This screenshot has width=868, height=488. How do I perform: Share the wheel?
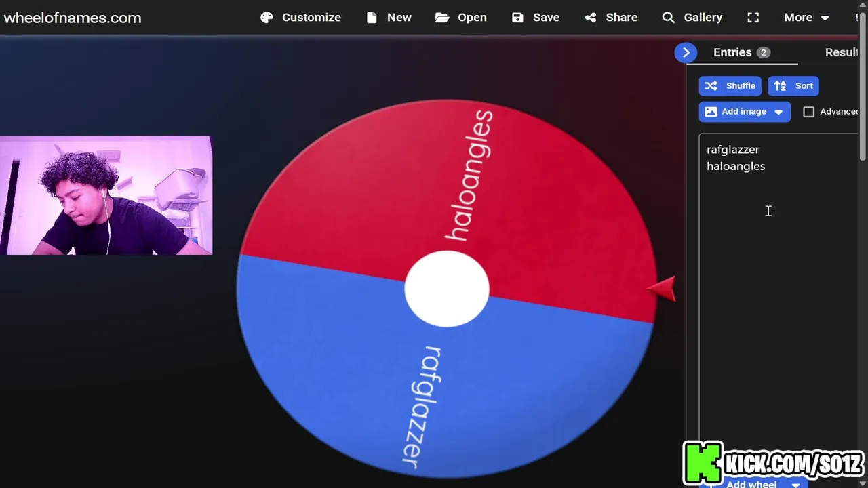[x=611, y=18]
